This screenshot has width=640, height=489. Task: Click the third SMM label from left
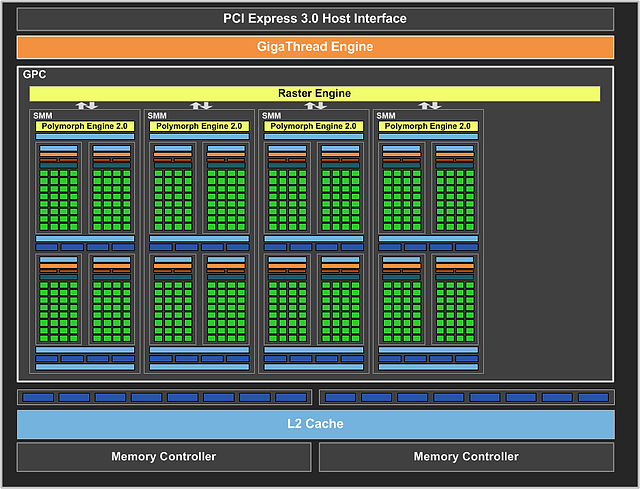271,116
